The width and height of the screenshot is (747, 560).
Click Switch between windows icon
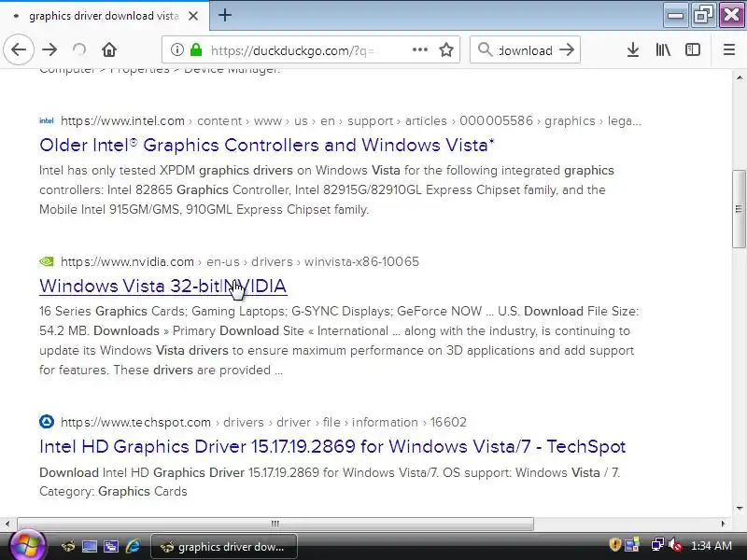111,547
